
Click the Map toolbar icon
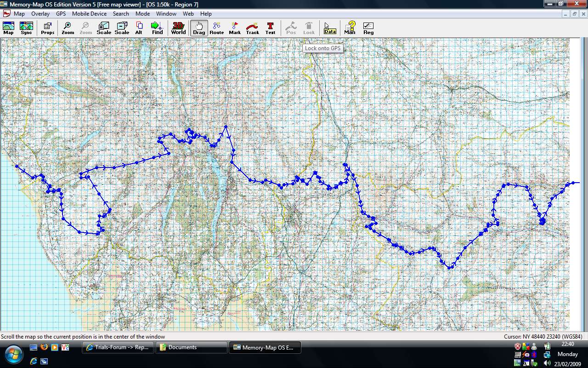click(x=8, y=28)
